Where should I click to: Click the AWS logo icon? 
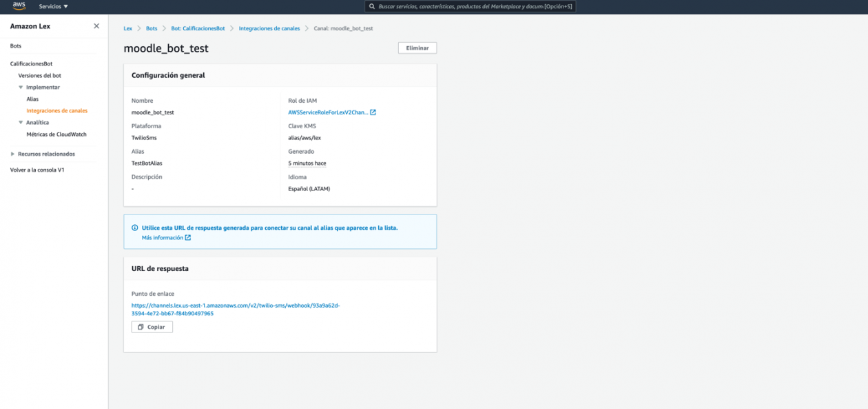pos(19,6)
